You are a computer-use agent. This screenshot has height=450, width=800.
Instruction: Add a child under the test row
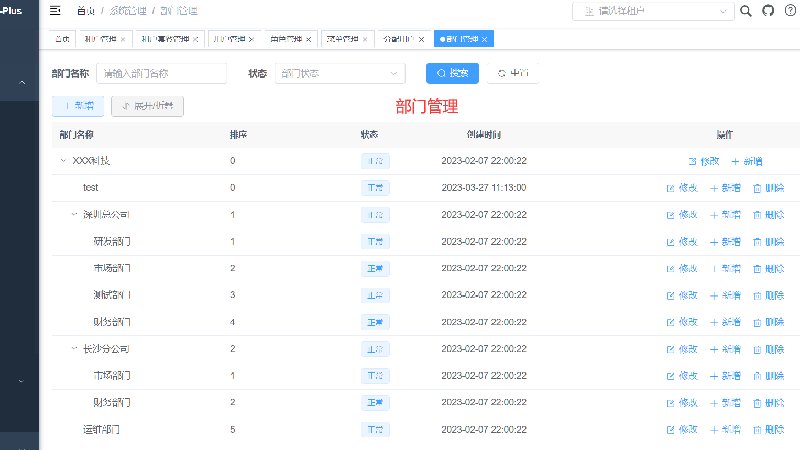725,188
